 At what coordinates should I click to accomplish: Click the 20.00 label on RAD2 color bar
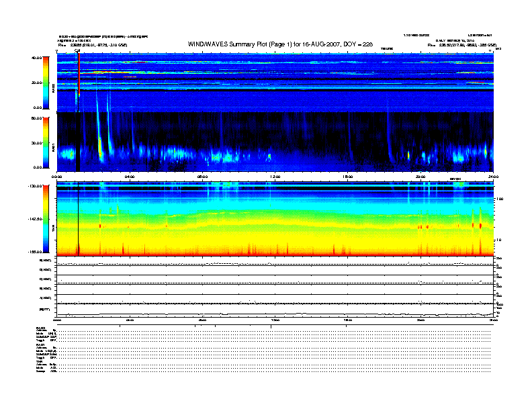pyautogui.click(x=37, y=83)
